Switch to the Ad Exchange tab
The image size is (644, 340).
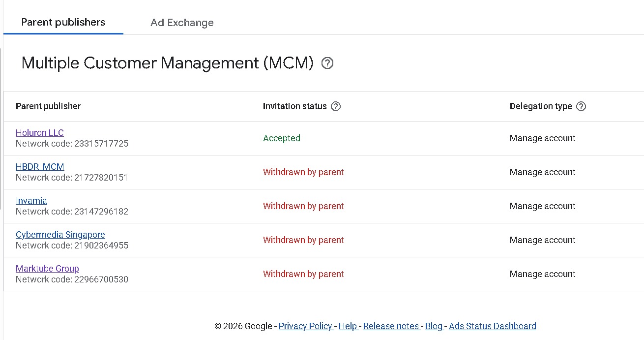[182, 23]
